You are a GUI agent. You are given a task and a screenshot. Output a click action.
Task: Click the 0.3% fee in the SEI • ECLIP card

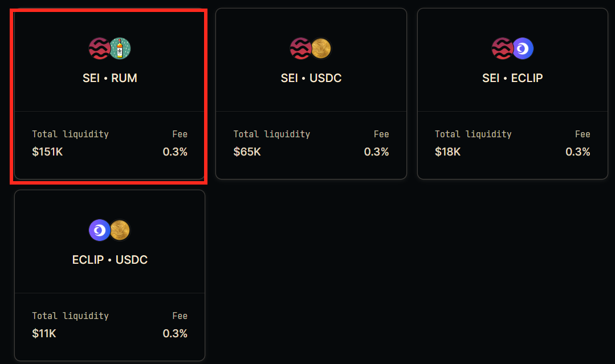(x=578, y=152)
